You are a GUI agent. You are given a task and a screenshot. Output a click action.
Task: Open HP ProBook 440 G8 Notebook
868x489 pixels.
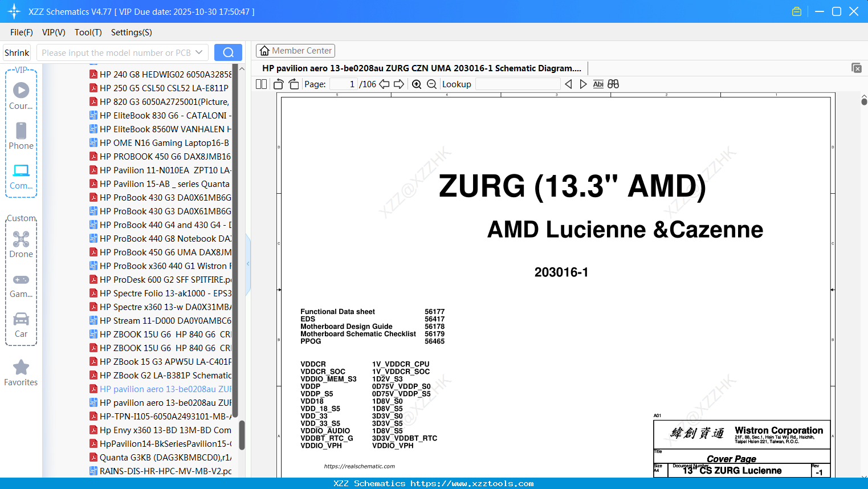tap(161, 238)
